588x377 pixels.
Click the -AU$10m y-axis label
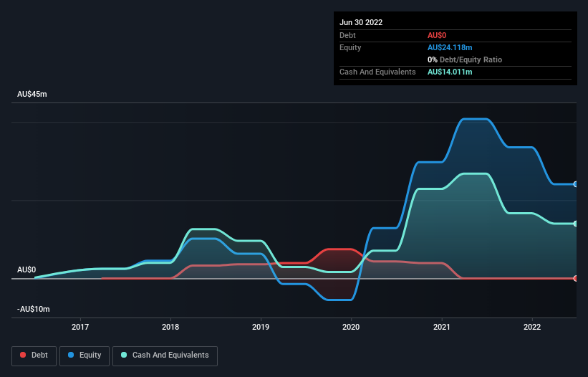click(34, 309)
